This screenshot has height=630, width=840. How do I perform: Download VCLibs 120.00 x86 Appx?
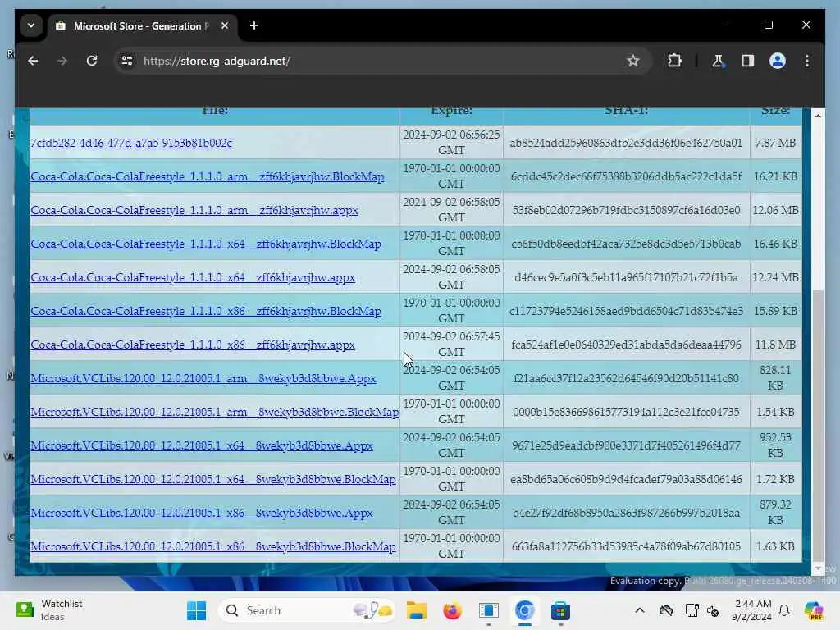click(x=202, y=514)
